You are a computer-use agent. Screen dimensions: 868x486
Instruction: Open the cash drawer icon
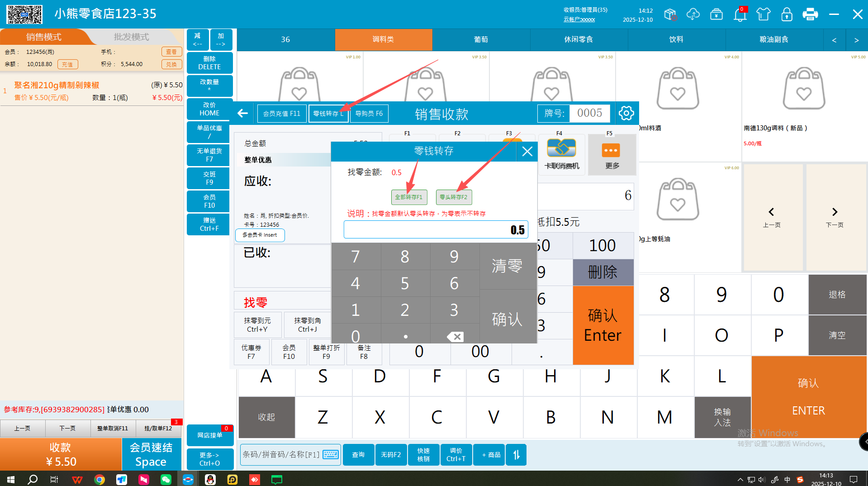[716, 14]
